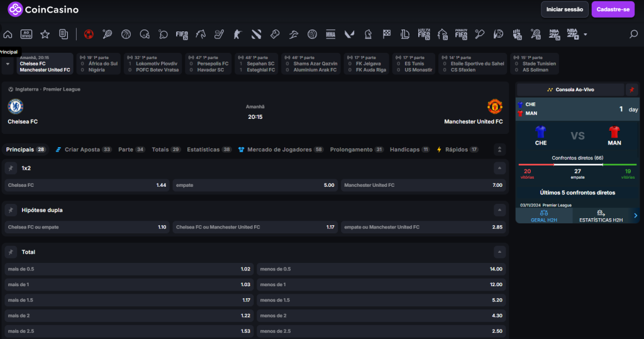
Task: Pin the Hipótese dupla market
Action: (11, 210)
